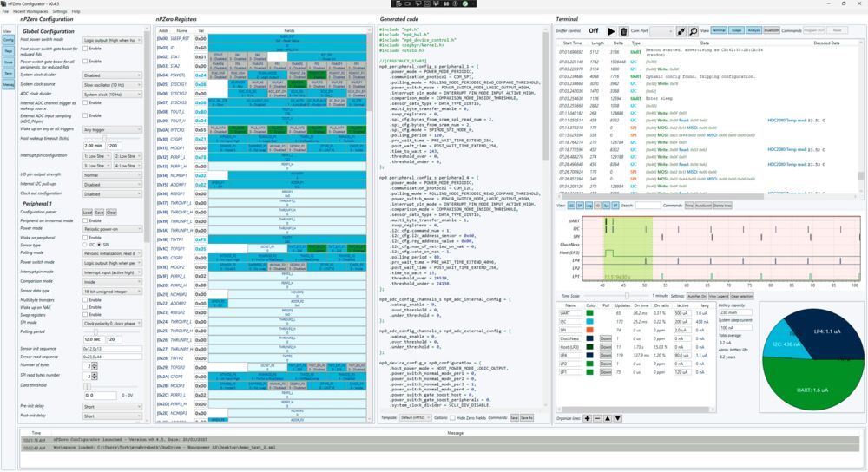Open Host power switch mode dropdown

pos(112,41)
